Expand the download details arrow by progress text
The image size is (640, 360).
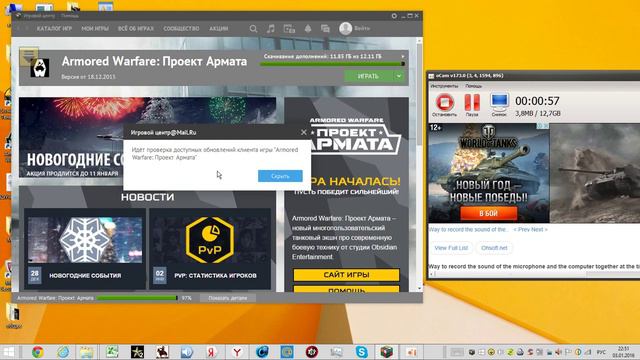click(403, 56)
